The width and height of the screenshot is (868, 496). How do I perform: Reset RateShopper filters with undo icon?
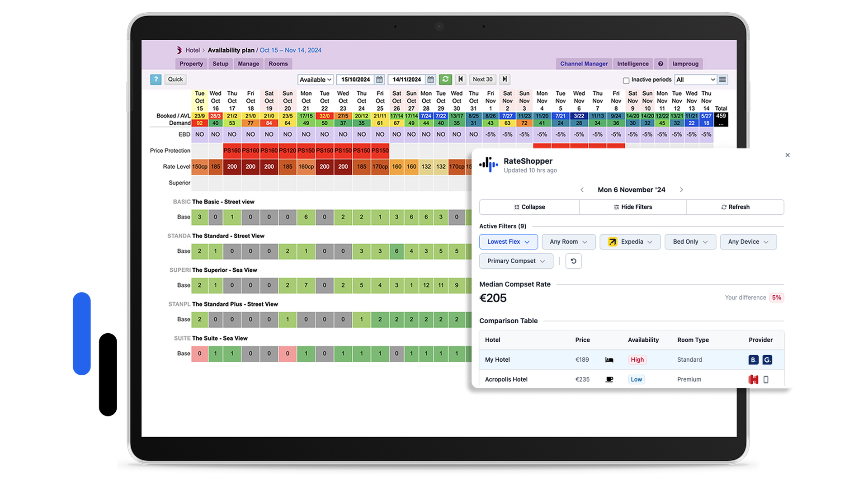[573, 261]
